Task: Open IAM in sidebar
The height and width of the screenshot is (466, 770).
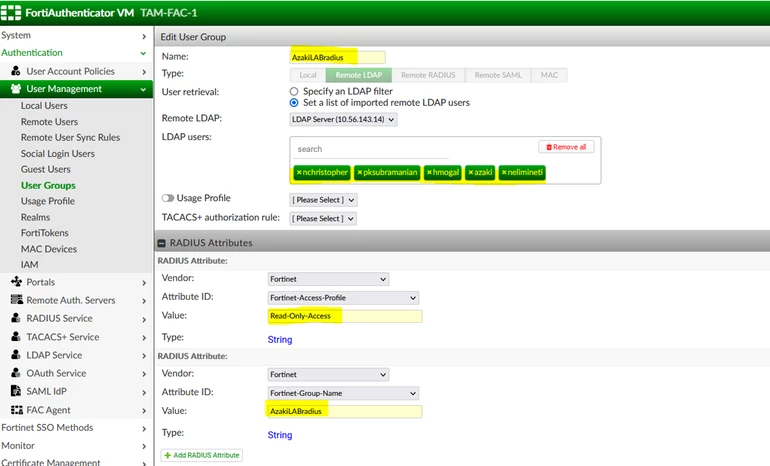Action: tap(29, 265)
